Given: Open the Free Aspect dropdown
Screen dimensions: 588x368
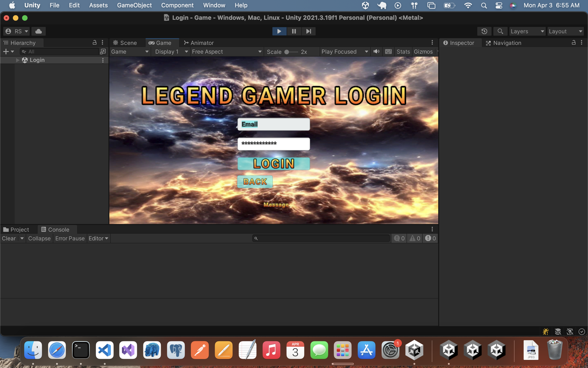Looking at the screenshot, I should click(227, 52).
